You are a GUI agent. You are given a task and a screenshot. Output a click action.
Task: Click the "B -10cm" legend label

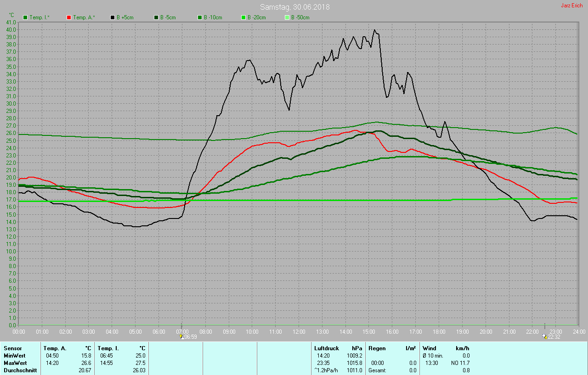click(x=213, y=17)
